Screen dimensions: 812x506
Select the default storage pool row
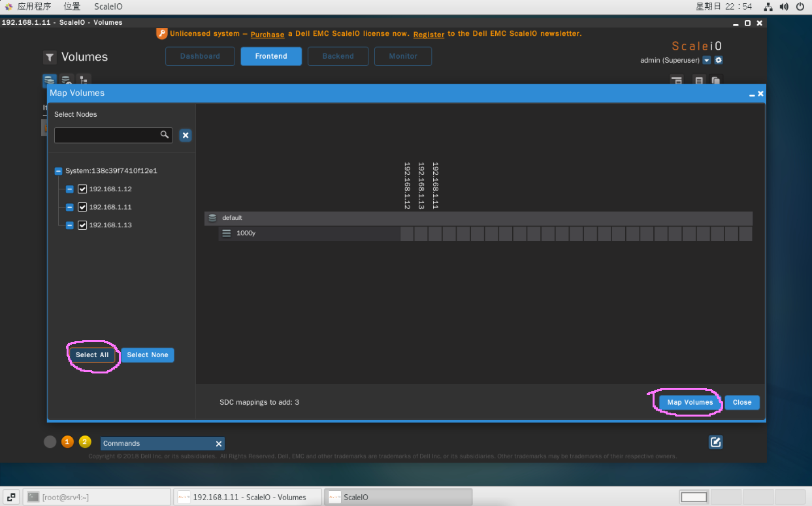click(x=478, y=218)
